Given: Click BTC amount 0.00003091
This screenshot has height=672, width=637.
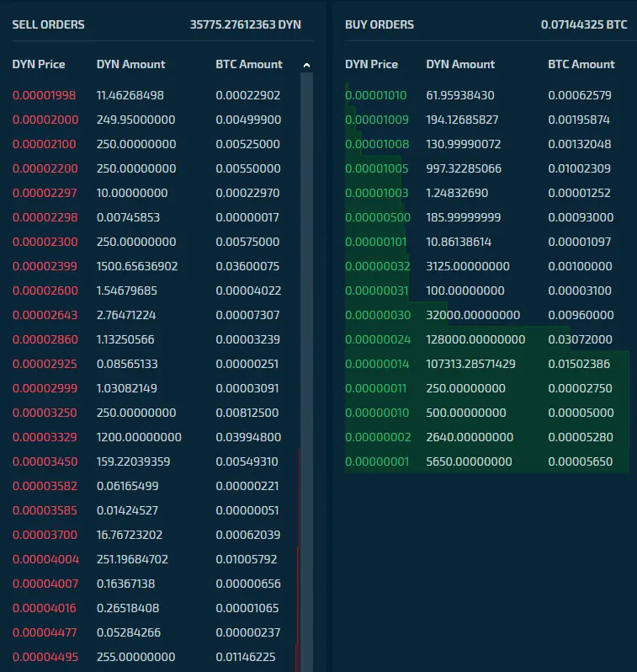Looking at the screenshot, I should coord(247,388).
